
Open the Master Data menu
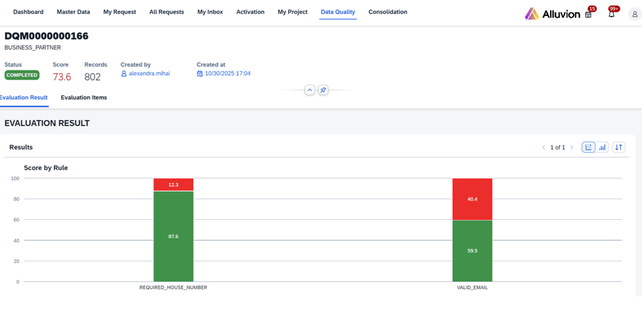click(x=73, y=12)
